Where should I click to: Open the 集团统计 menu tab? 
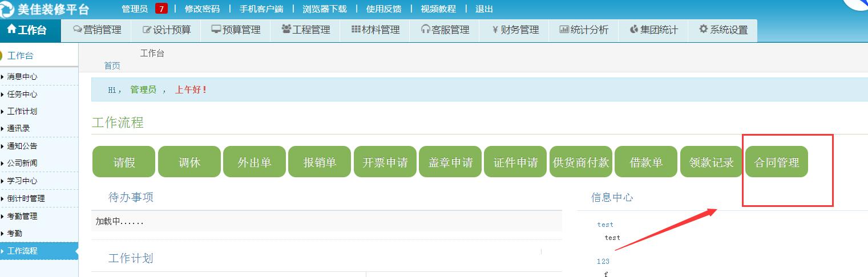pyautogui.click(x=653, y=30)
